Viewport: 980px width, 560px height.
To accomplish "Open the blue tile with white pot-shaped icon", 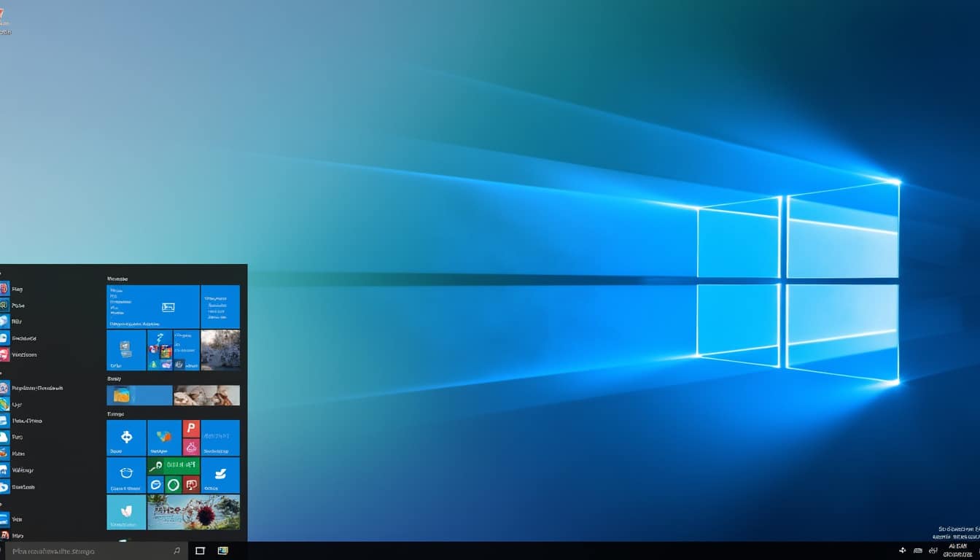I will click(x=126, y=475).
